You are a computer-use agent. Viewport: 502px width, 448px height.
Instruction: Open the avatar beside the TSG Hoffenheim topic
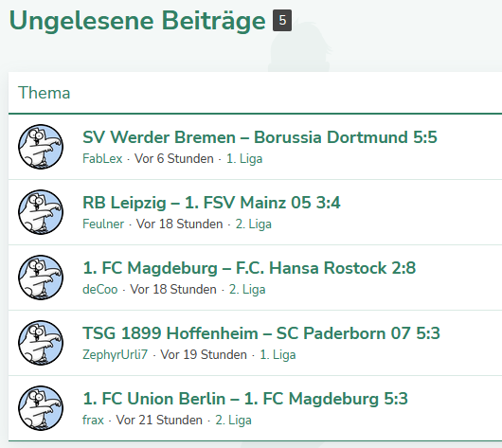click(41, 343)
